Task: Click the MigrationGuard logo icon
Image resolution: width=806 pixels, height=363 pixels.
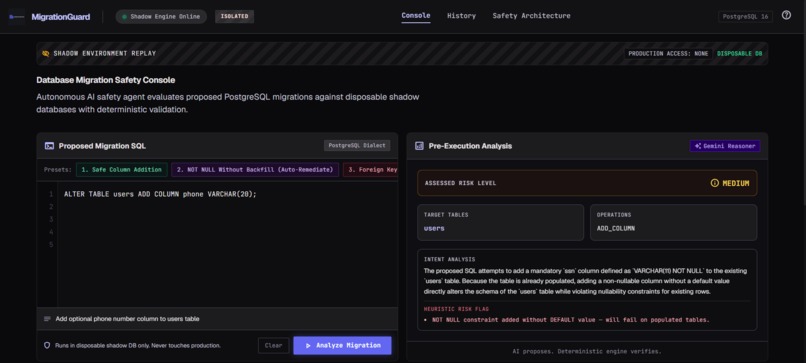Action: click(x=17, y=16)
